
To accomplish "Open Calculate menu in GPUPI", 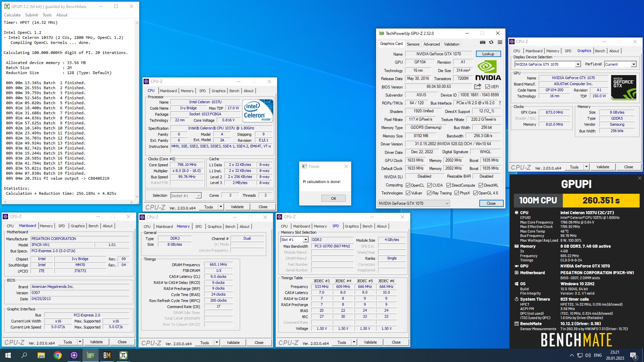I will click(12, 15).
